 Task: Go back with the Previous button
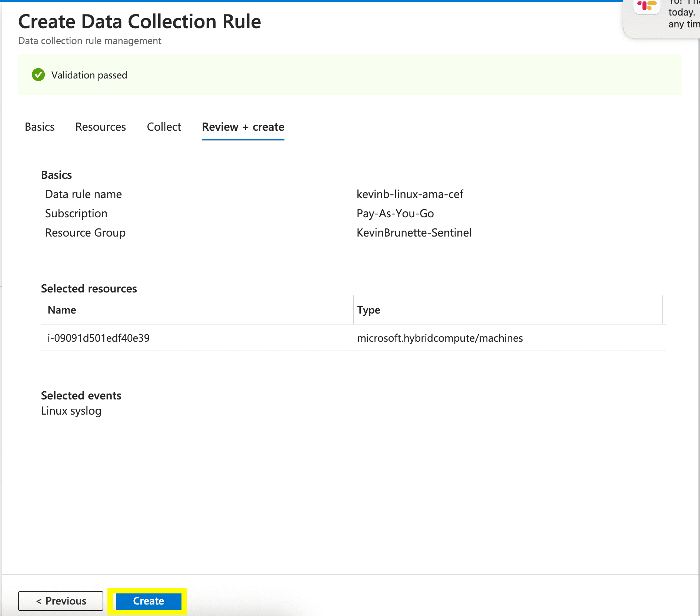coord(61,601)
